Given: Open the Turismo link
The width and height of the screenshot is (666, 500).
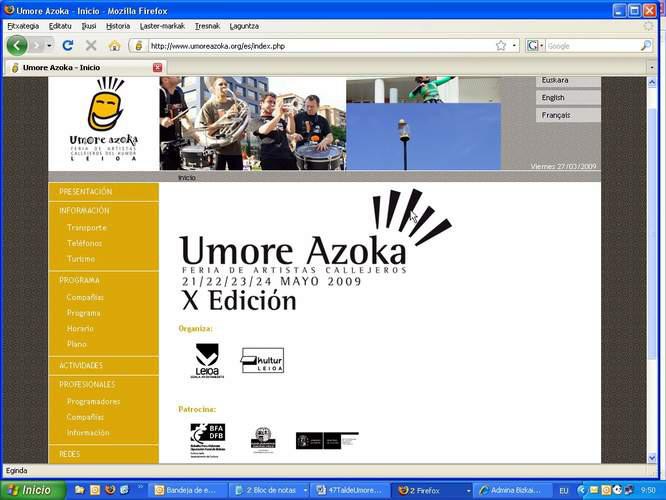Looking at the screenshot, I should [81, 259].
